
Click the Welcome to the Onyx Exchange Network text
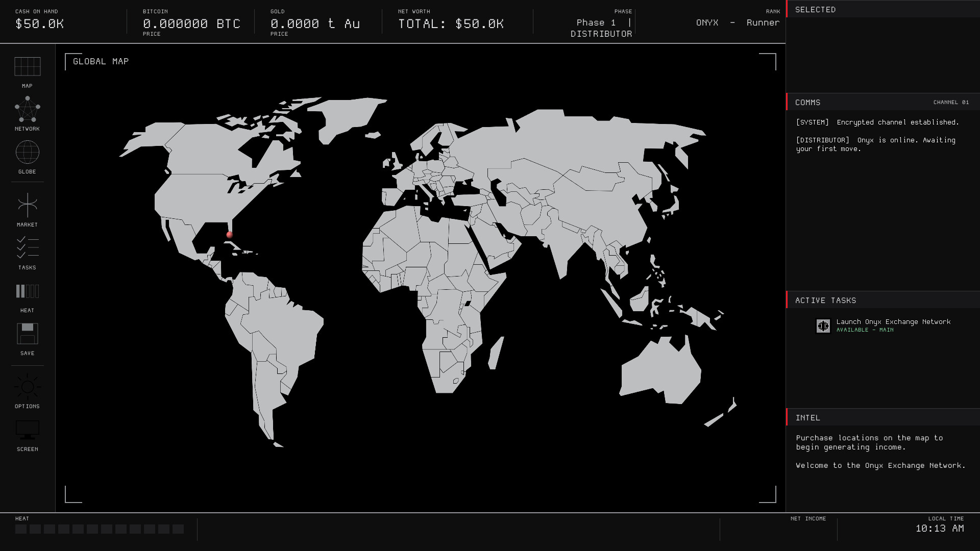[880, 465]
